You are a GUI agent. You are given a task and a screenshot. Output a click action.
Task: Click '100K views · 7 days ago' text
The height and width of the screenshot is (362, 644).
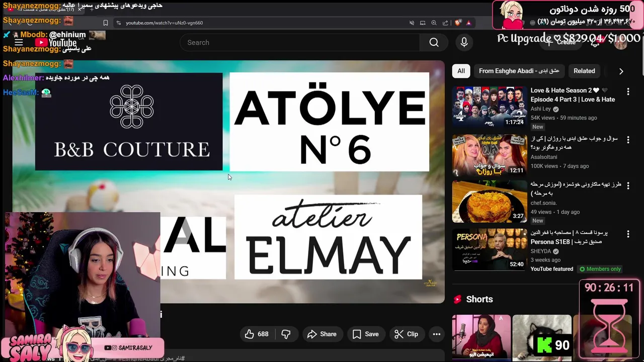[x=559, y=166]
